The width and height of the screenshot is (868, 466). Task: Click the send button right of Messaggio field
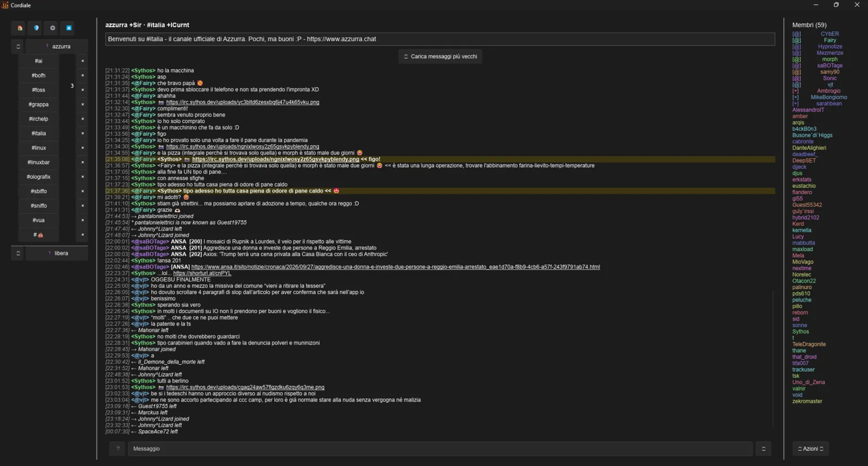coord(763,449)
